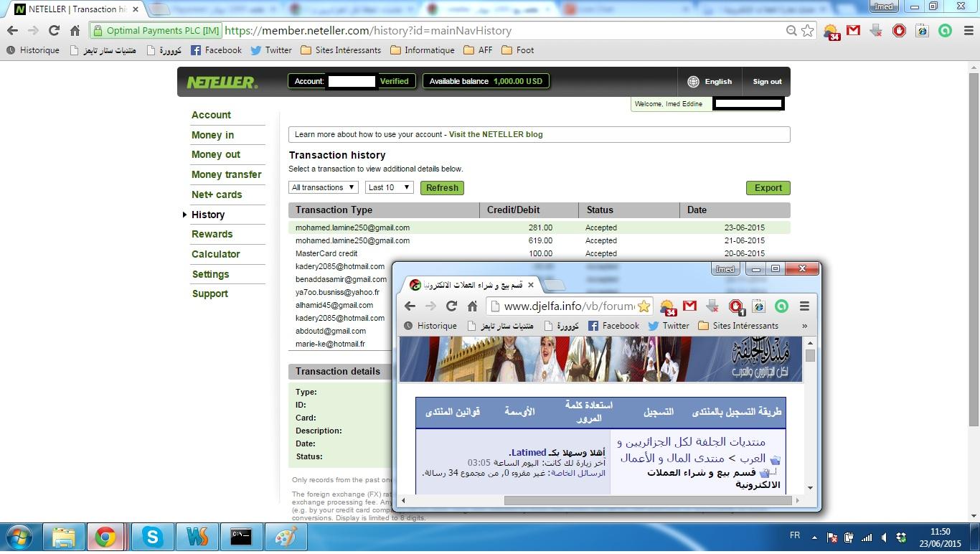Click the volume icon in the system tray

[884, 537]
